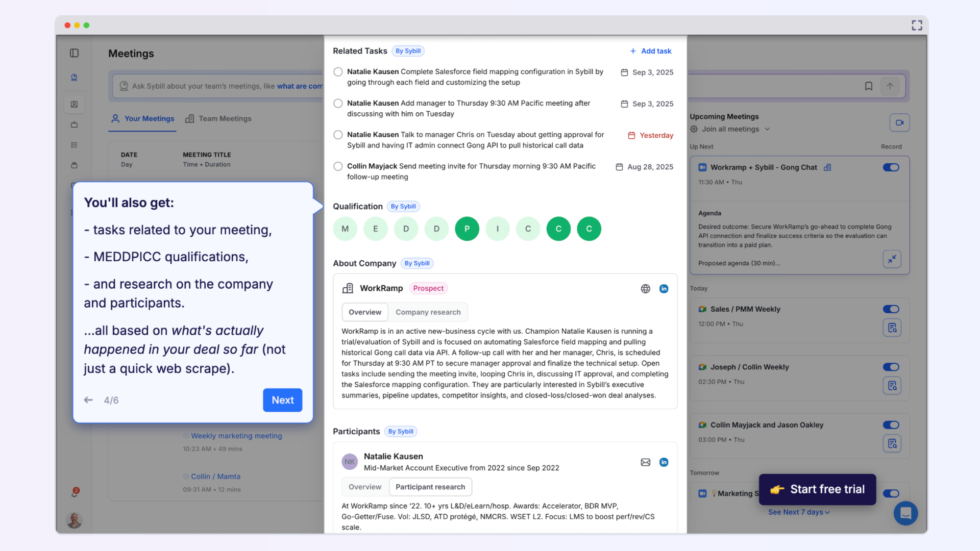Select the dark green P qualification circle
This screenshot has height=551, width=980.
(467, 229)
